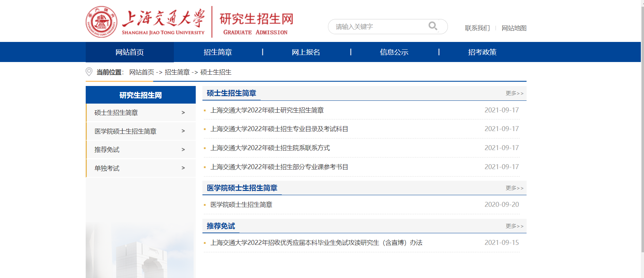Open 联系我们 link
The image size is (644, 278).
click(x=477, y=28)
